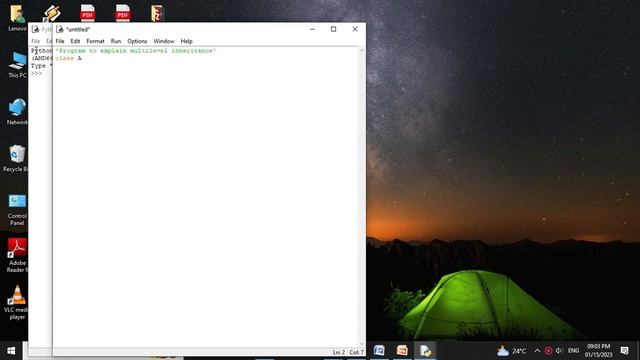Screen dimensions: 640x360
Task: Open the Help menu
Action: 186,41
